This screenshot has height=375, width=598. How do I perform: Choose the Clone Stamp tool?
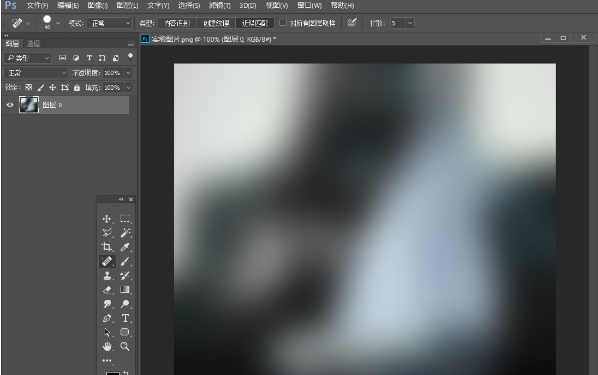click(107, 275)
